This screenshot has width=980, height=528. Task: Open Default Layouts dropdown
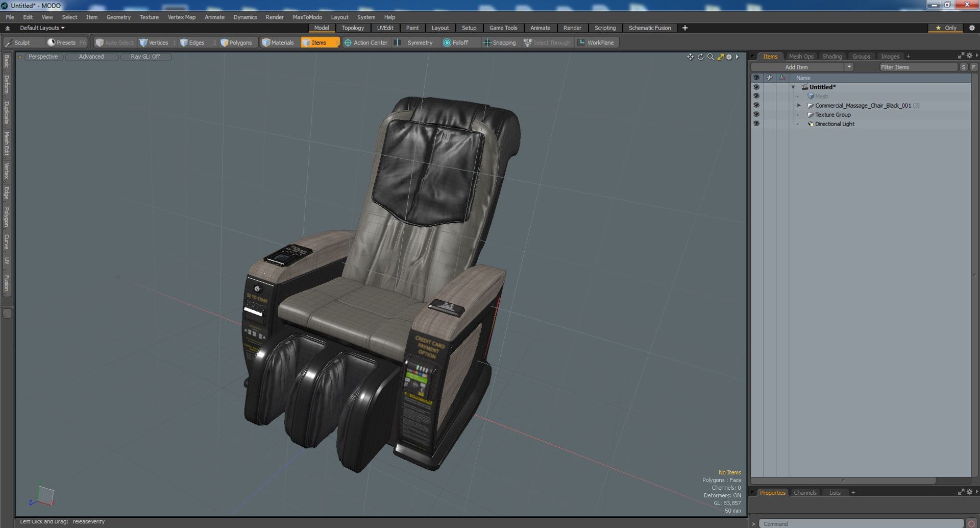(42, 28)
